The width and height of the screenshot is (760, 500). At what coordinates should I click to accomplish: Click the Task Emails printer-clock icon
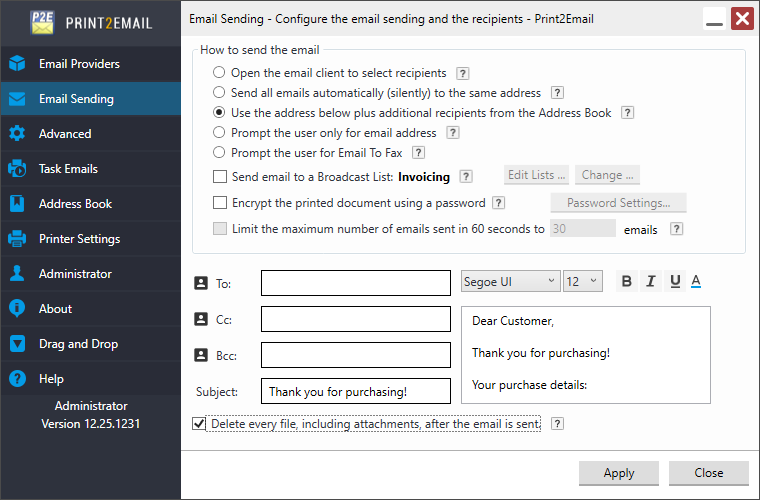(17, 169)
